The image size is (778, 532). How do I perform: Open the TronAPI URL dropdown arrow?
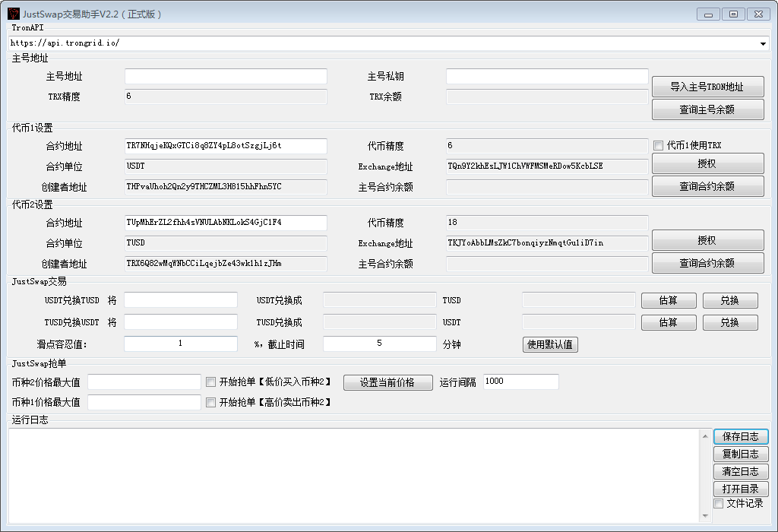click(763, 43)
